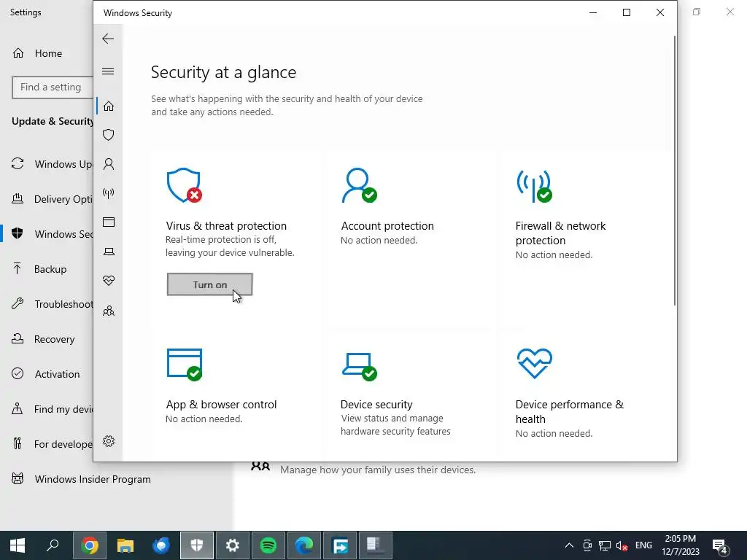Select Windows Update in Settings sidebar

tap(47, 164)
